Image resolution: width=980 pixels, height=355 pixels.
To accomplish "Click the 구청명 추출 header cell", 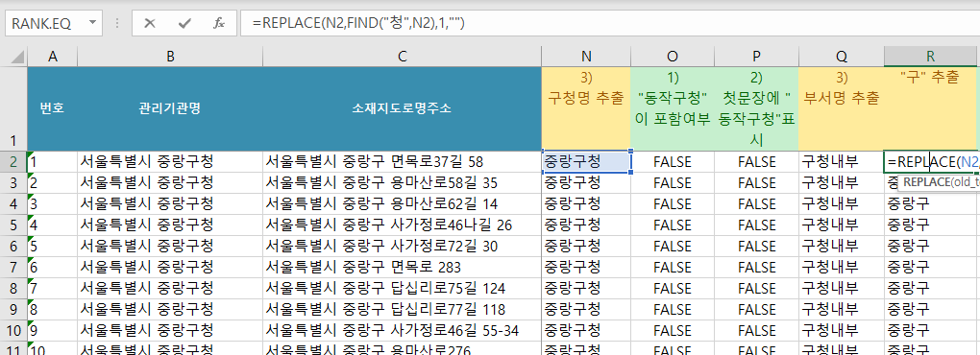I will (586, 108).
